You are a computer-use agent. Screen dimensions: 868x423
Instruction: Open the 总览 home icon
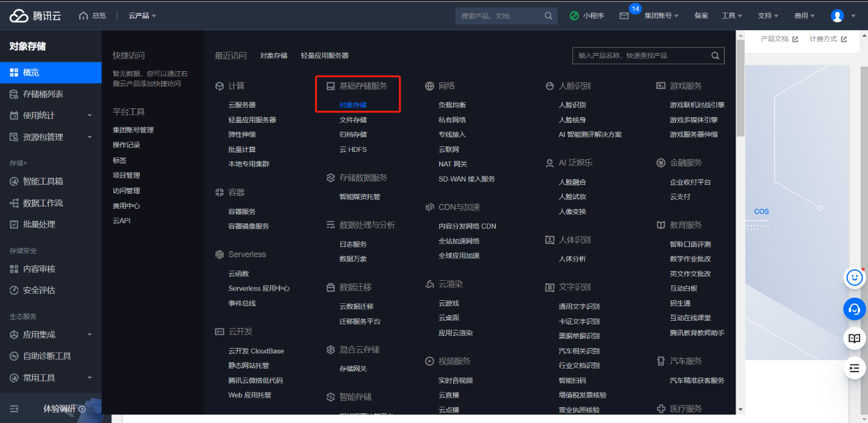tap(83, 16)
